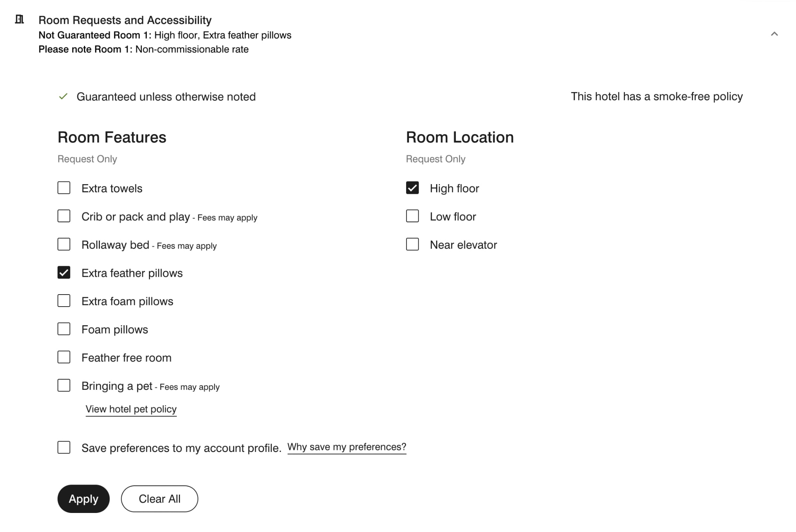Enable Save preferences to my account profile
Viewport: 796px width, 532px height.
(64, 448)
